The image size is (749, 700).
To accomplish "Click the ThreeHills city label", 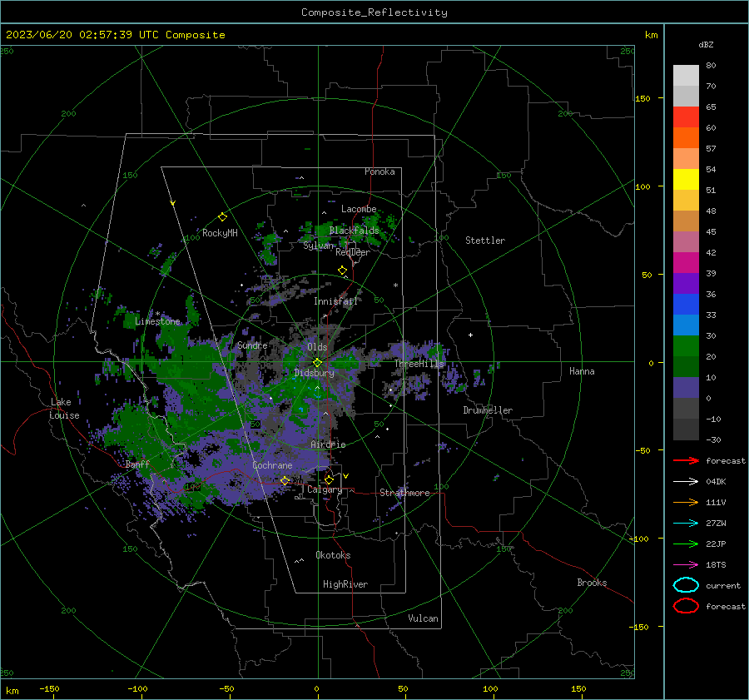I will point(419,364).
